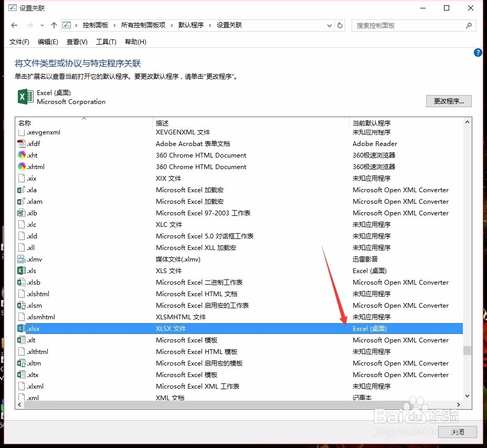Click the blue help question-mark icon
The width and height of the screenshot is (487, 448).
coord(478,53)
